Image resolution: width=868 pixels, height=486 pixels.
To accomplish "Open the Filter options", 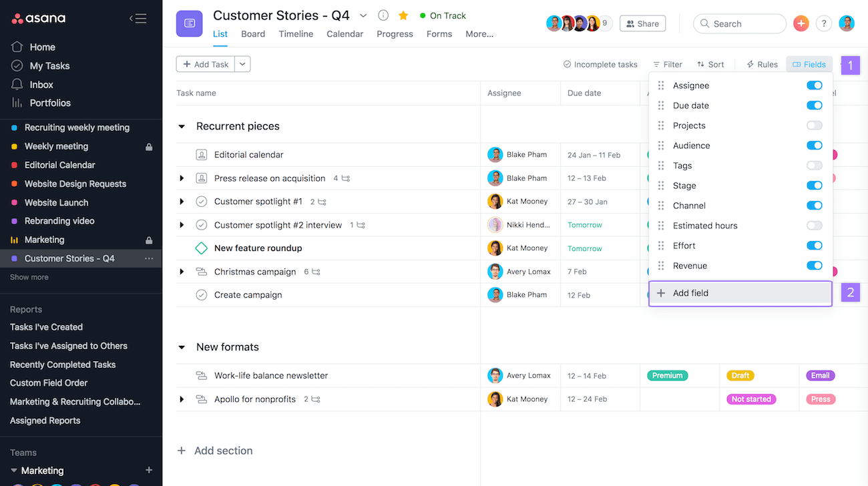I will point(668,64).
